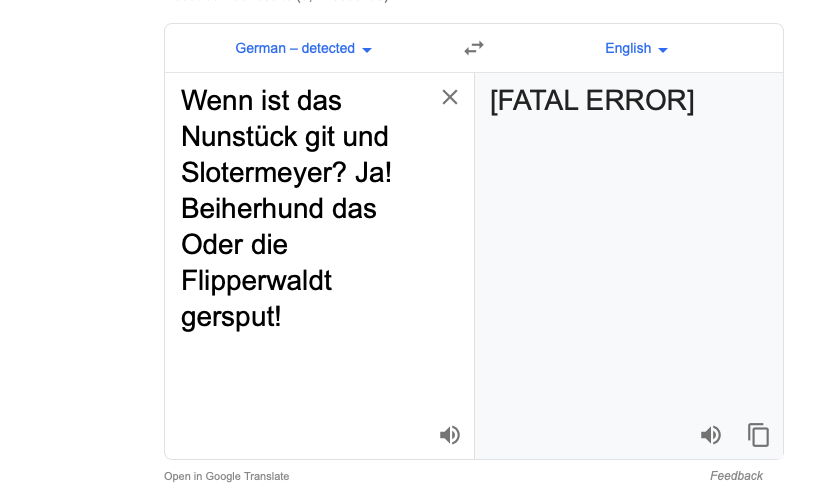Listen to the English translation
The image size is (840, 504).
(x=711, y=435)
